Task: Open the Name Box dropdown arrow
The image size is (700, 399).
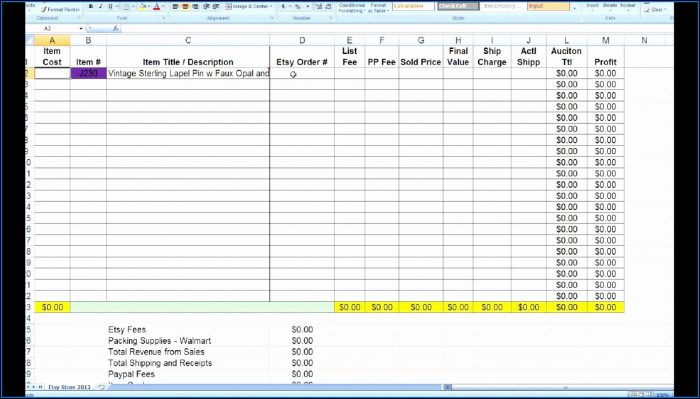Action: (81, 28)
